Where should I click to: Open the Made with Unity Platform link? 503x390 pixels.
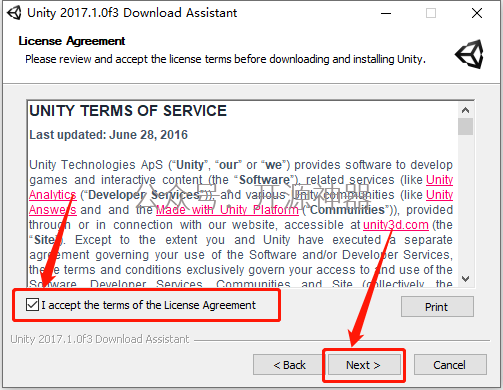coord(227,210)
